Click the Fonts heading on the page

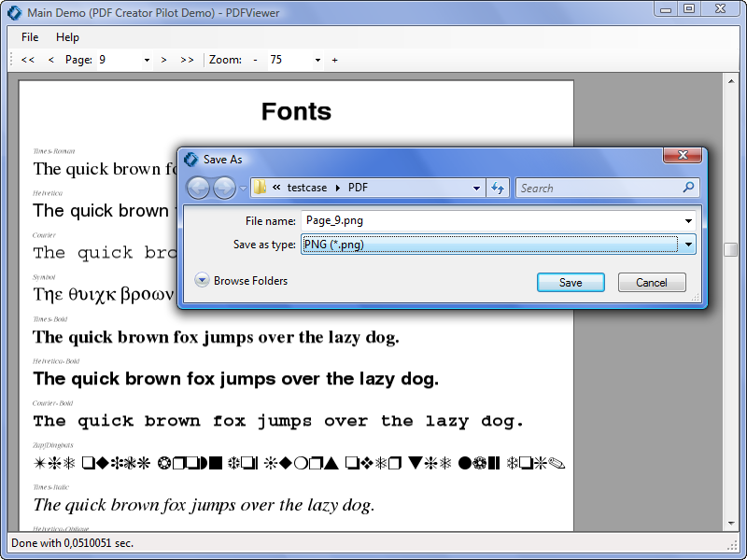(x=296, y=112)
